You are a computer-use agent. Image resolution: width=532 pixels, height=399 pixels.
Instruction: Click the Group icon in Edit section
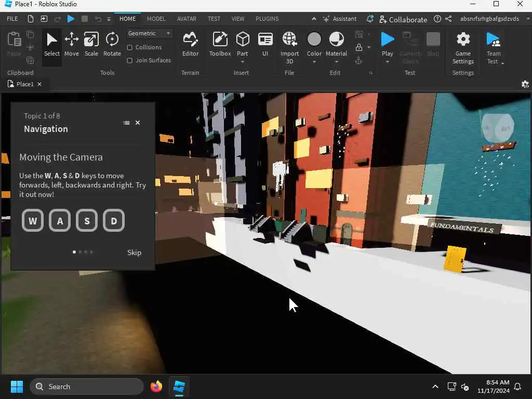click(x=358, y=34)
